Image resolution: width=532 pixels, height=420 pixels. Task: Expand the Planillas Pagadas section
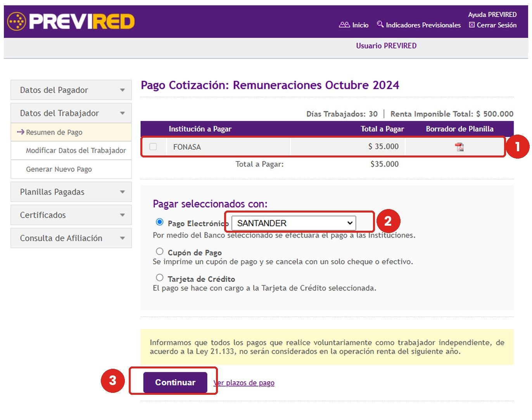coord(71,192)
